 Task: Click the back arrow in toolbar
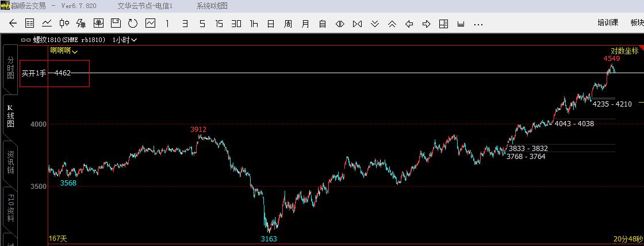(x=13, y=24)
